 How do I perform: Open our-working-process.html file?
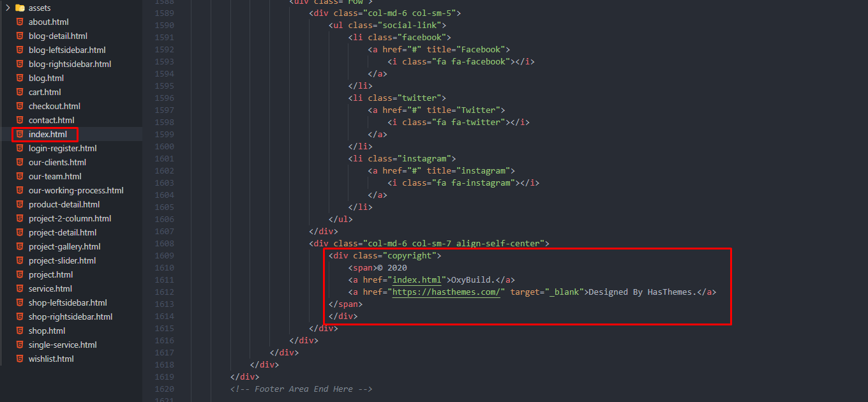[76, 190]
